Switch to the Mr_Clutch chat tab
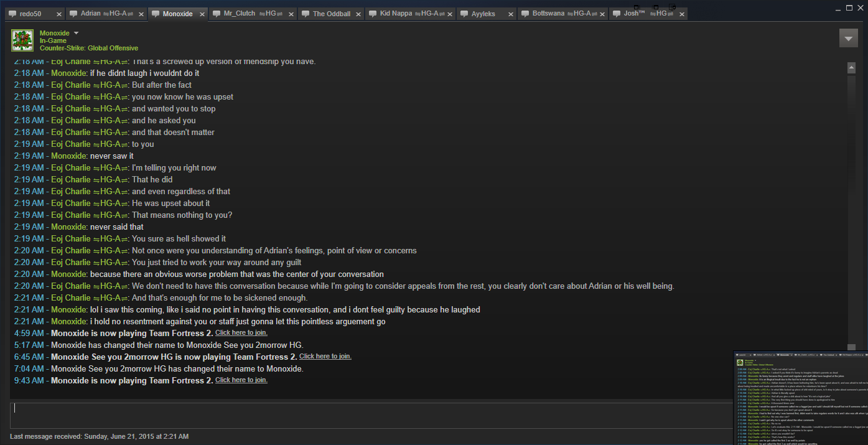The image size is (868, 445). point(248,14)
